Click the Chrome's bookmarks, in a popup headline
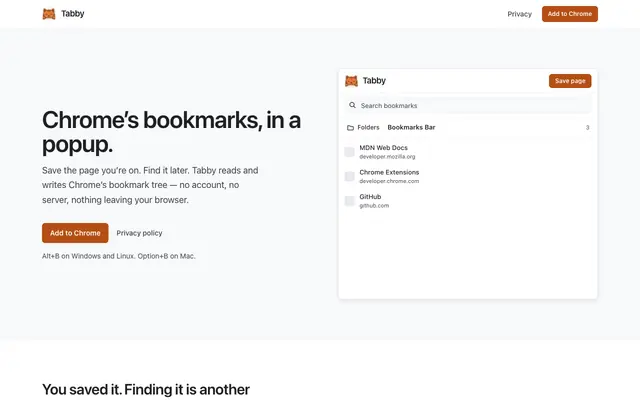 [171, 132]
